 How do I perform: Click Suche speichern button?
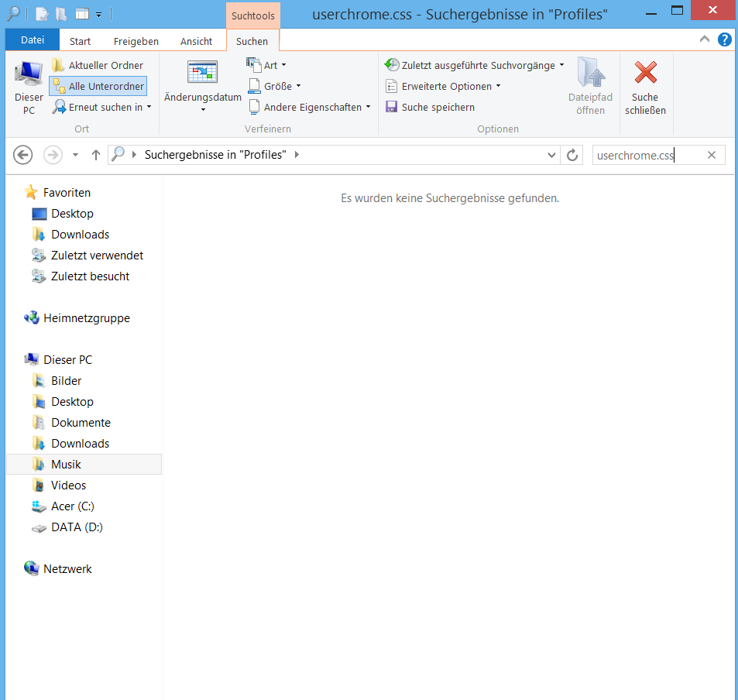point(431,108)
